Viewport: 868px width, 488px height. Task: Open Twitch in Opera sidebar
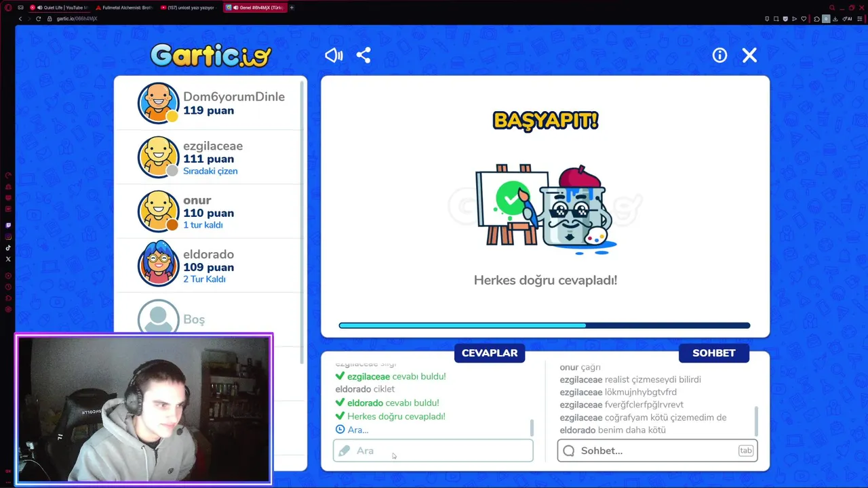[8, 225]
